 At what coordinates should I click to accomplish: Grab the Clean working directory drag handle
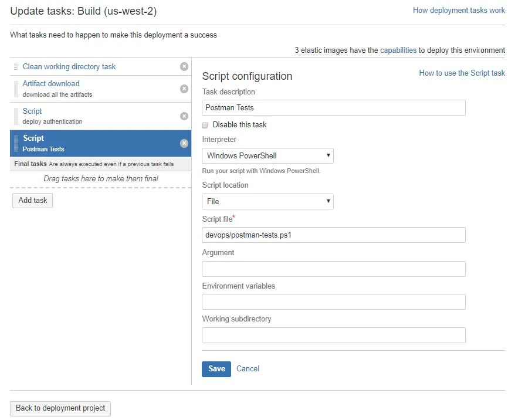[16, 67]
